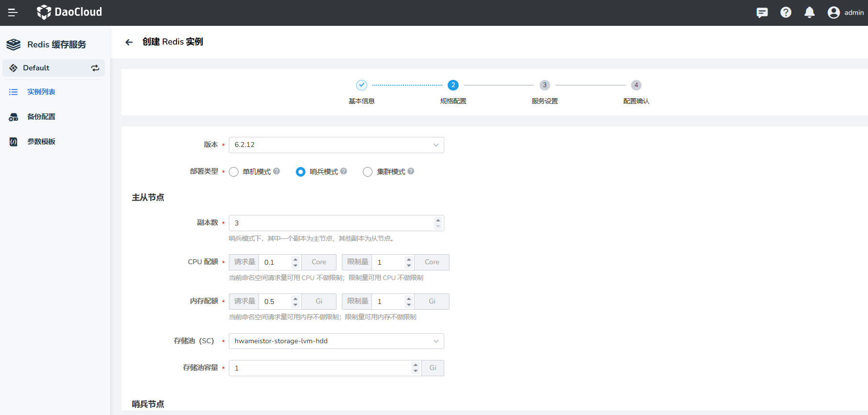This screenshot has height=415, width=868.
Task: Open 实例列表 in the sidebar
Action: (41, 92)
